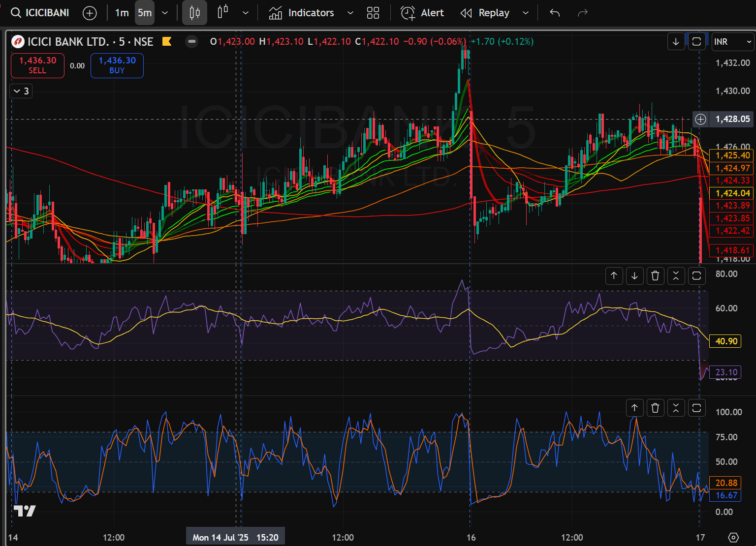Viewport: 756px width, 546px height.
Task: Click the ICICIBANI symbol search field
Action: 40,13
